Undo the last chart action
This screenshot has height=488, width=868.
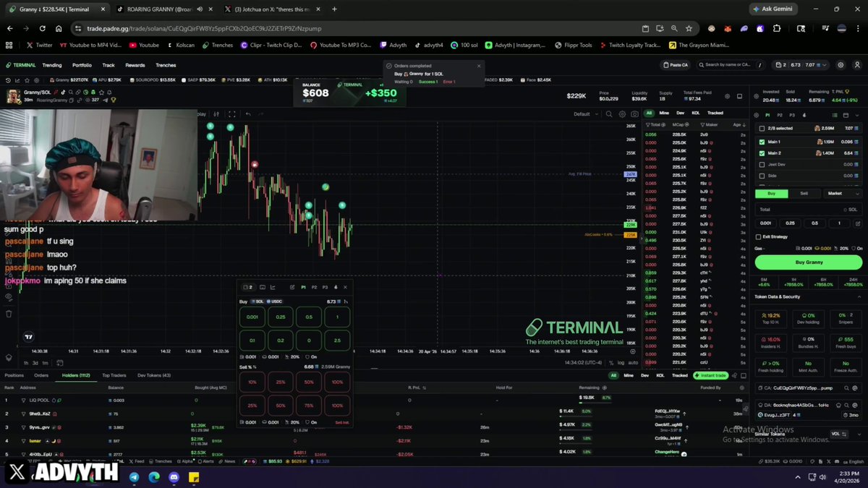[248, 114]
